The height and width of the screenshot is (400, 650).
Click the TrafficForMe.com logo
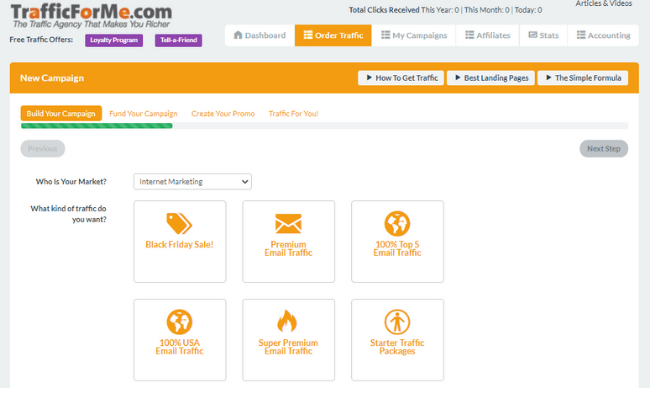[x=90, y=13]
